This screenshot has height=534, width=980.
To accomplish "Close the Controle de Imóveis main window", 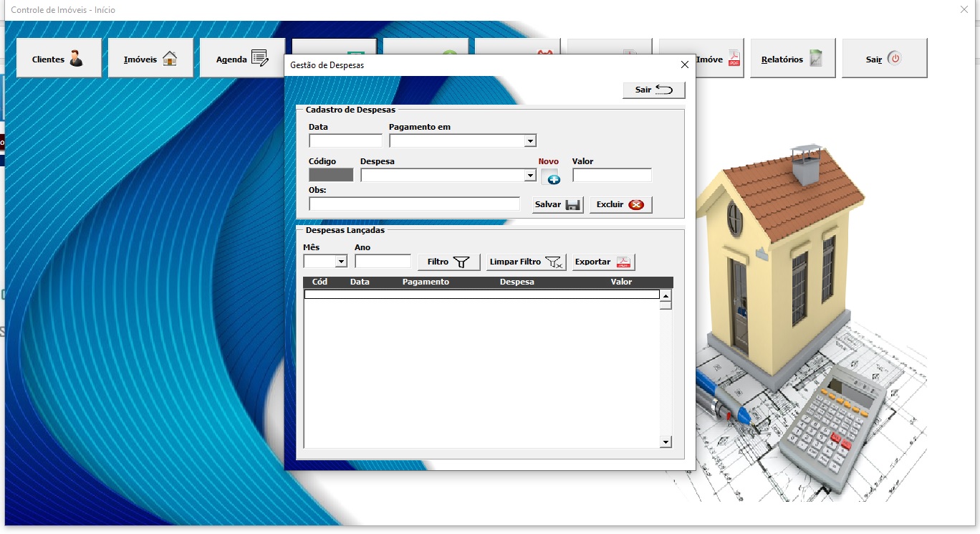I will tap(964, 9).
